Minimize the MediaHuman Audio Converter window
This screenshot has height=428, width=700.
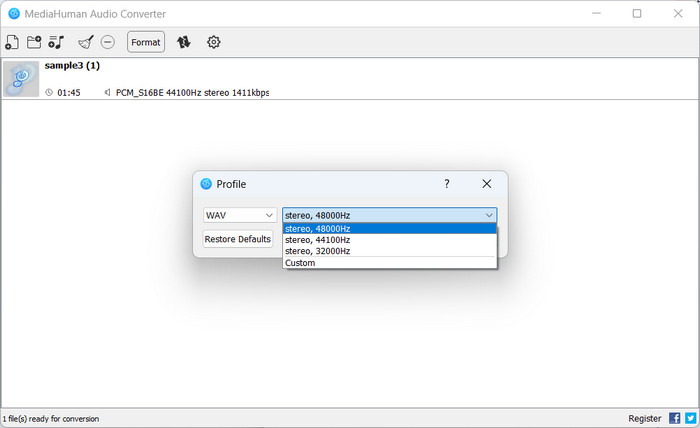596,14
